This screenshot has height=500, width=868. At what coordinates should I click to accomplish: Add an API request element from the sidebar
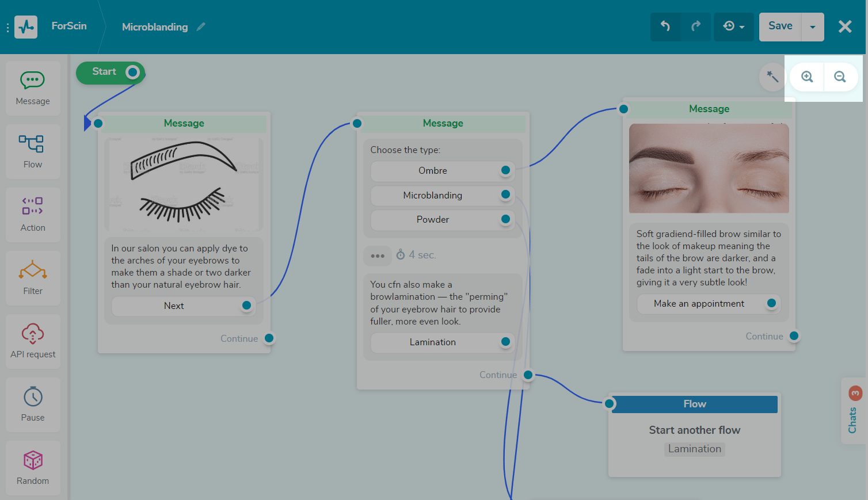click(x=33, y=342)
